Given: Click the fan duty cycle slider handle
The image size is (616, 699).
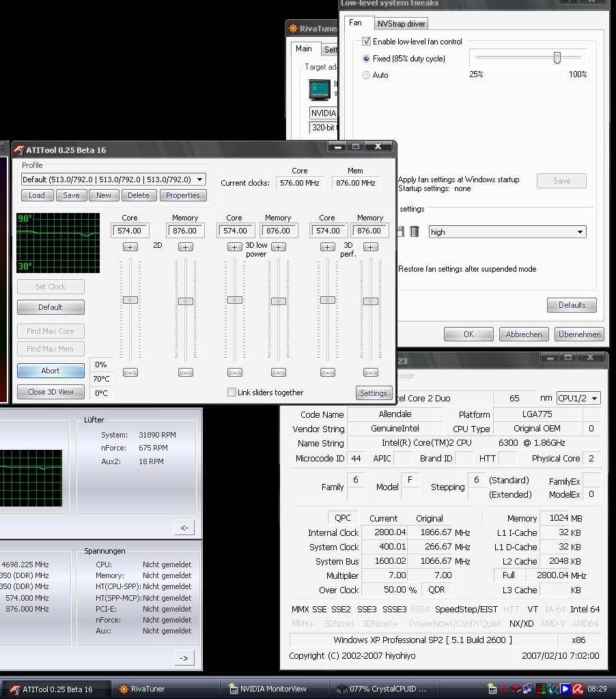Looking at the screenshot, I should [x=557, y=57].
